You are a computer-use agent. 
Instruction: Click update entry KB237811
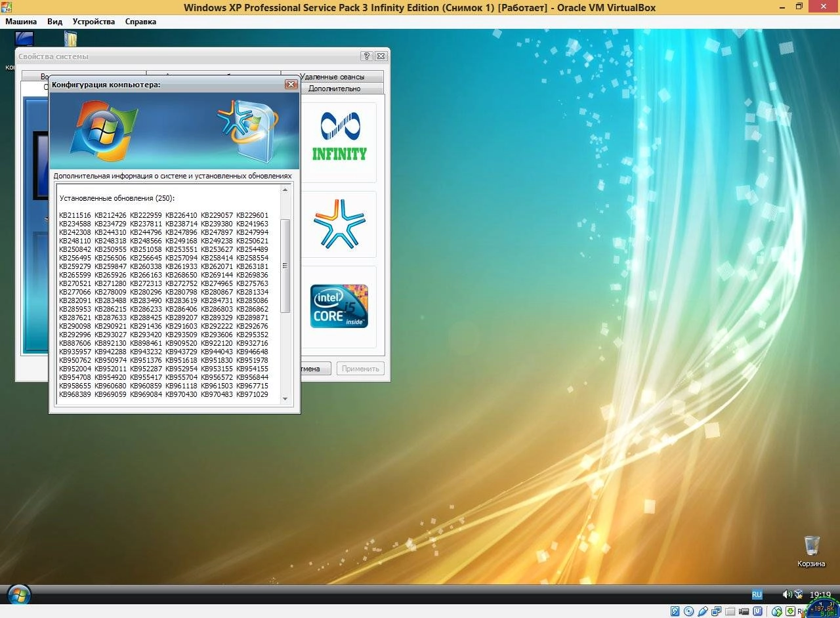coord(146,224)
